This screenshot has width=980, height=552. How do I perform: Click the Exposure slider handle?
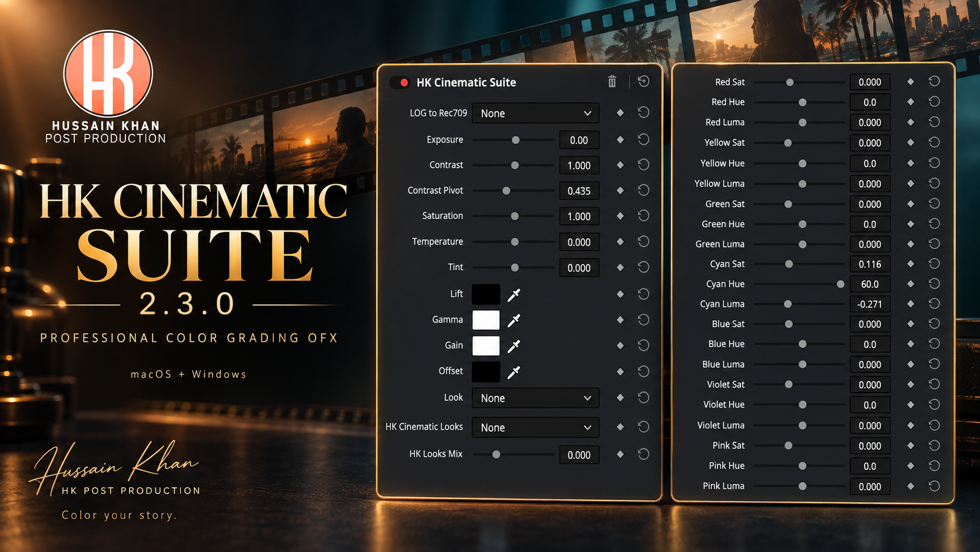[516, 140]
